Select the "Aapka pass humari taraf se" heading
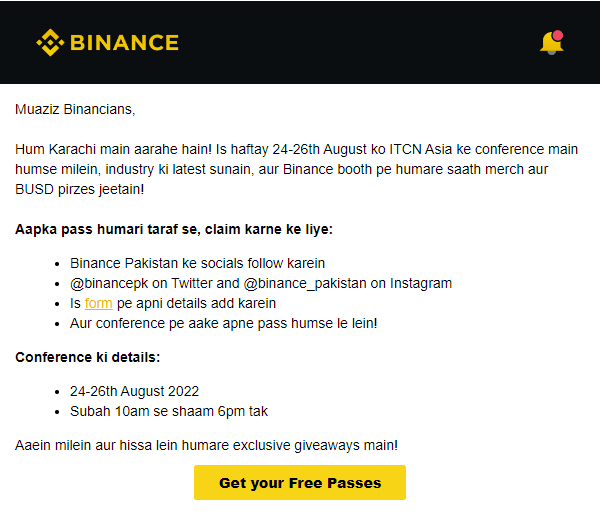The height and width of the screenshot is (517, 600). pos(174,229)
